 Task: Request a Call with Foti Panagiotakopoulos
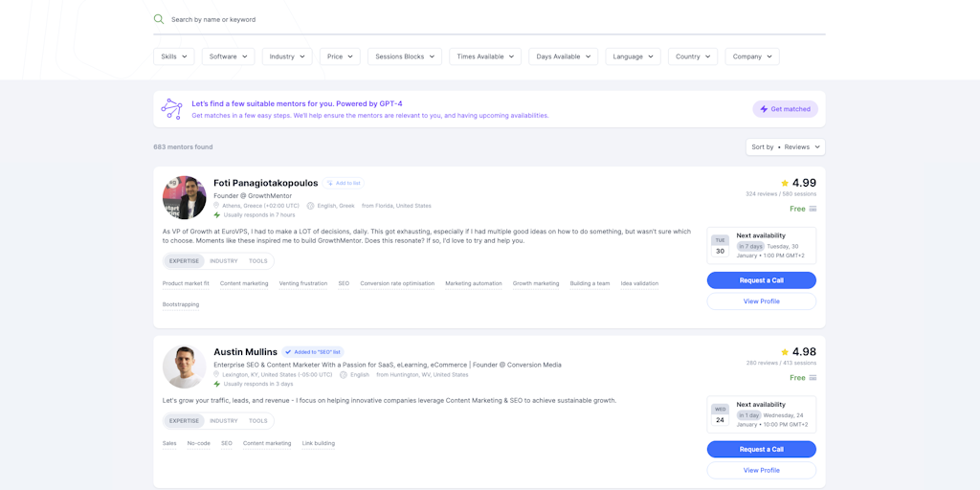click(761, 280)
